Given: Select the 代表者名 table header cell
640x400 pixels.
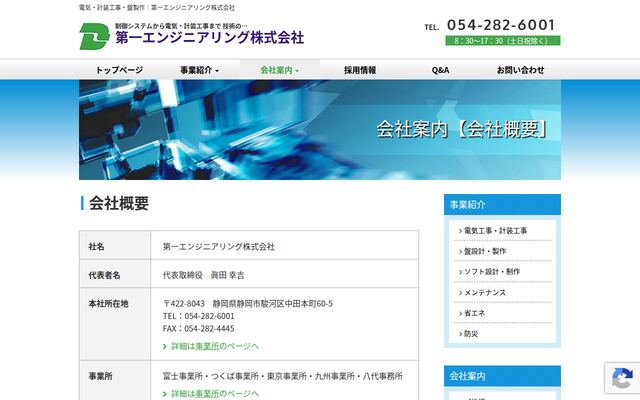Looking at the screenshot, I should [x=115, y=274].
